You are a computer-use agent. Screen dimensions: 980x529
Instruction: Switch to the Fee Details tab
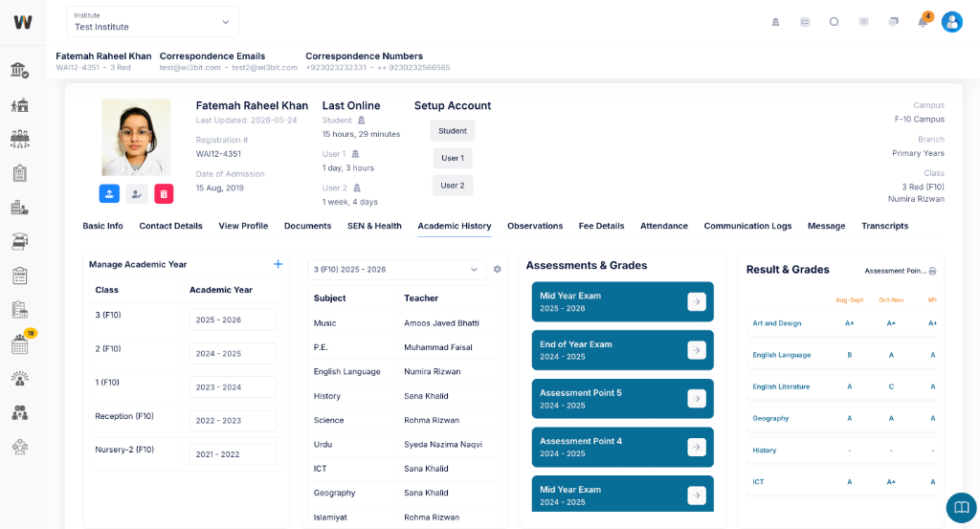(x=601, y=226)
